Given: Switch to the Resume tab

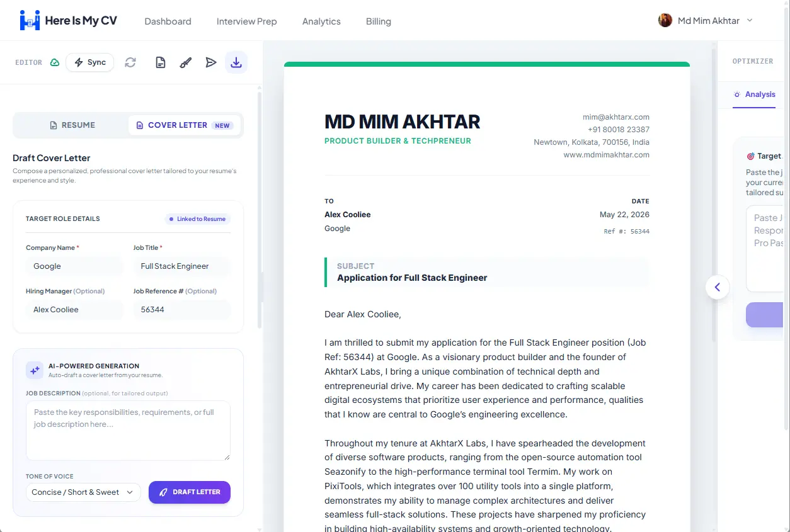Looking at the screenshot, I should (72, 125).
